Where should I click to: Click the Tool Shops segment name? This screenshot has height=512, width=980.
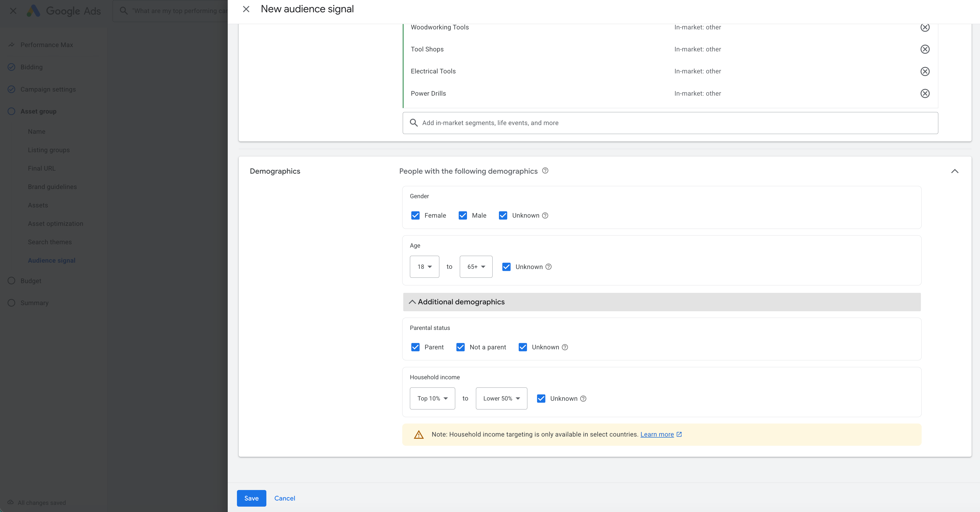click(x=427, y=49)
